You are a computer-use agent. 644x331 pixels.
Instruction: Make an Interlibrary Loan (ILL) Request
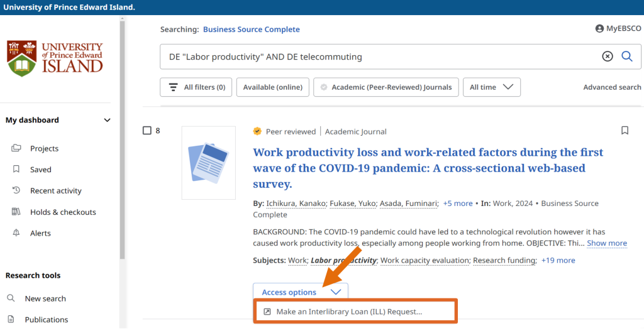355,312
